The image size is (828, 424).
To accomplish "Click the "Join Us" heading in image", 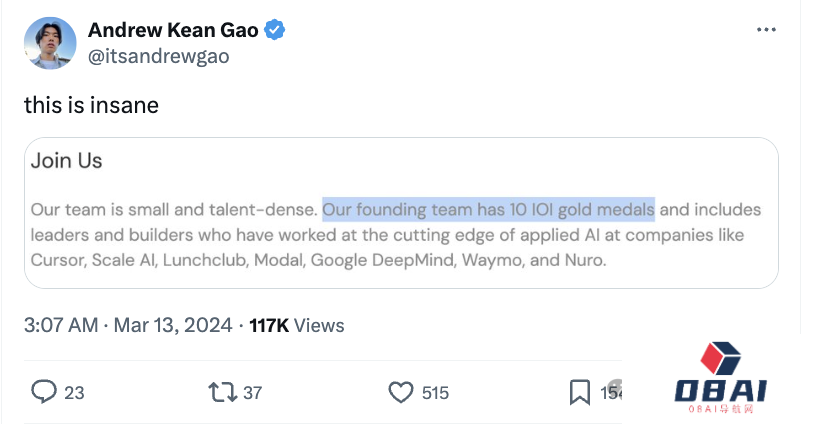I will tap(66, 161).
